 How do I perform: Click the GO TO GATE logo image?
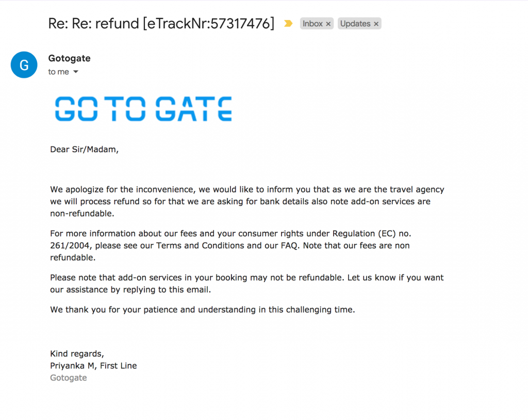point(143,109)
